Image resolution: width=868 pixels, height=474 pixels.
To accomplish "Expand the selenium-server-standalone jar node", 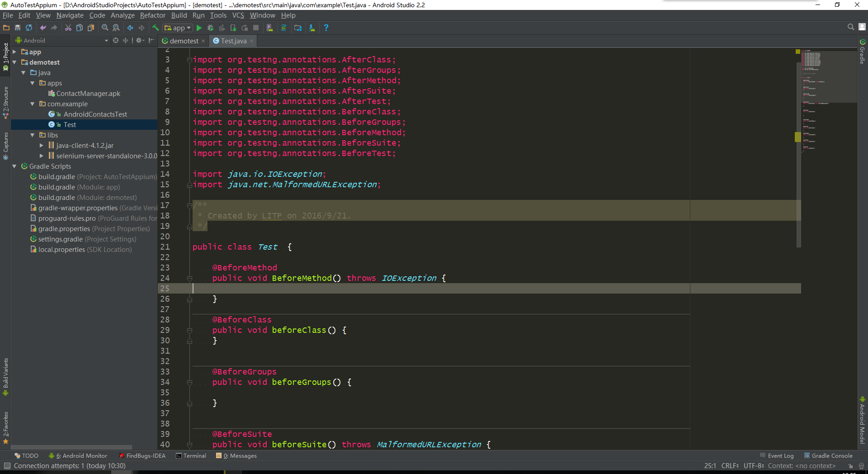I will (42, 156).
